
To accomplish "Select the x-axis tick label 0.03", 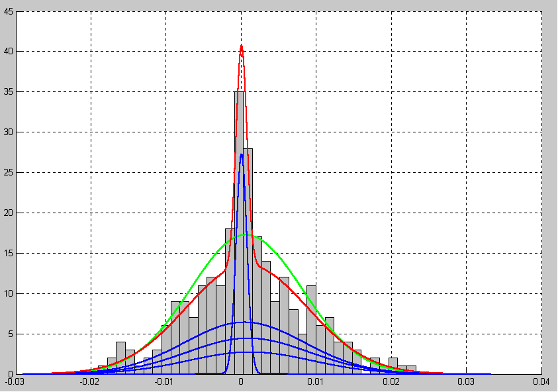I will (466, 382).
